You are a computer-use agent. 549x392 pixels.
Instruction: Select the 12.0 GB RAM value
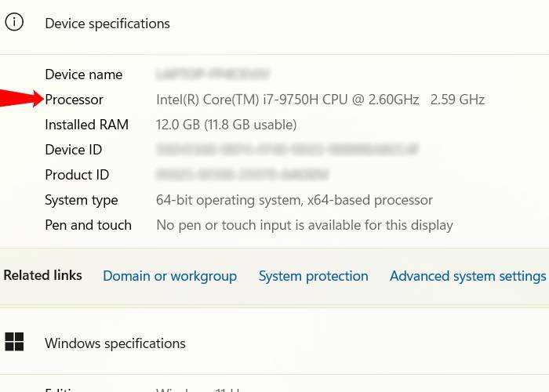click(226, 125)
